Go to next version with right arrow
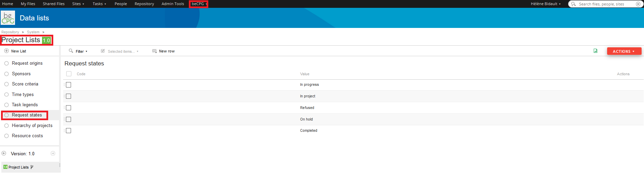Screen dimensions: 644x174 [x=53, y=154]
